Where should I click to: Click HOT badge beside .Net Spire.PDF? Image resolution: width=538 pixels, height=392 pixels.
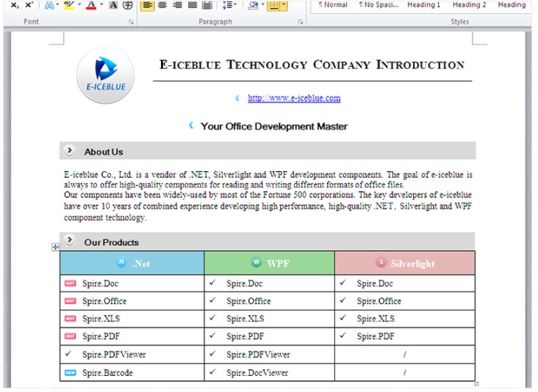tap(71, 336)
